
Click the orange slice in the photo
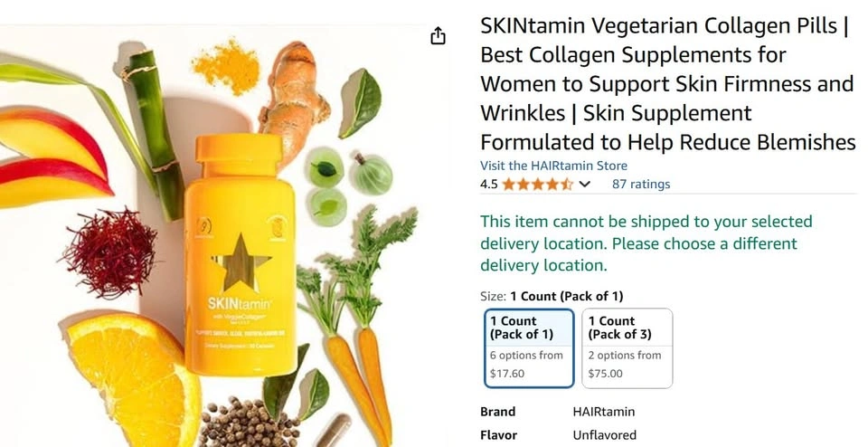coord(133,376)
